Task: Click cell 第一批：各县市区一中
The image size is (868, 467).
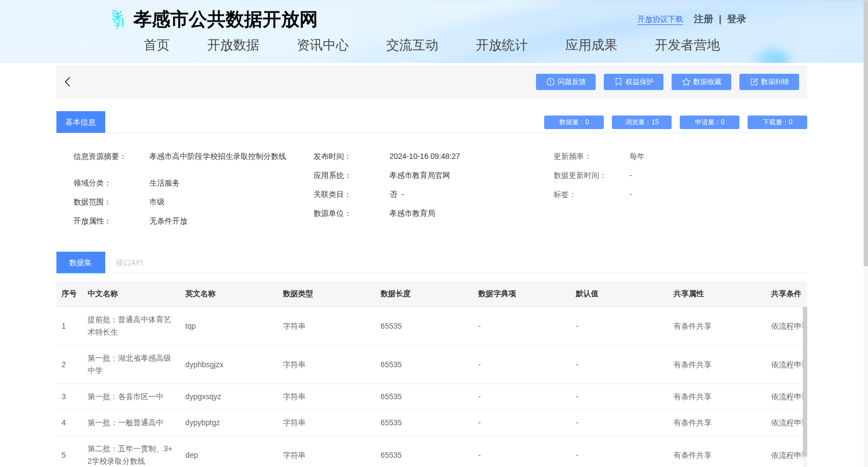Action: [x=125, y=396]
